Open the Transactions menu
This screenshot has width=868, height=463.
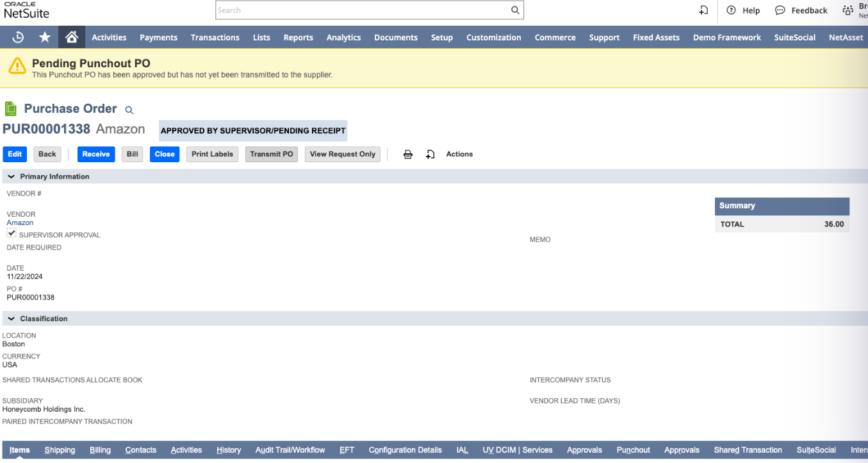click(215, 37)
